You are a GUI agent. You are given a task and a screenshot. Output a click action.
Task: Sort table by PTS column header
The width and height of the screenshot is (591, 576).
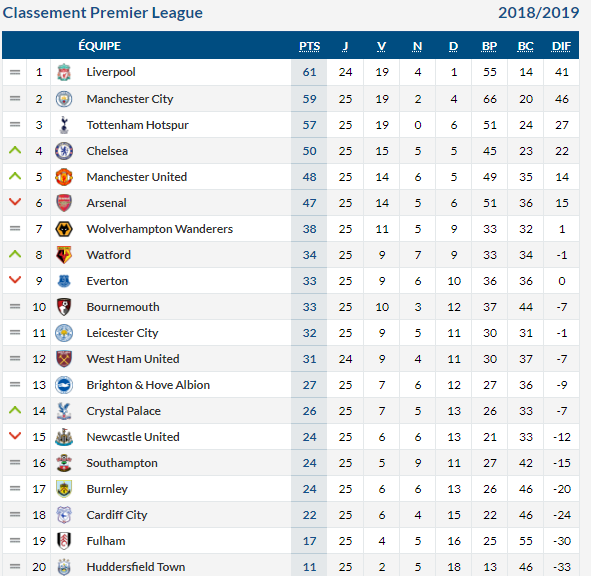point(309,46)
